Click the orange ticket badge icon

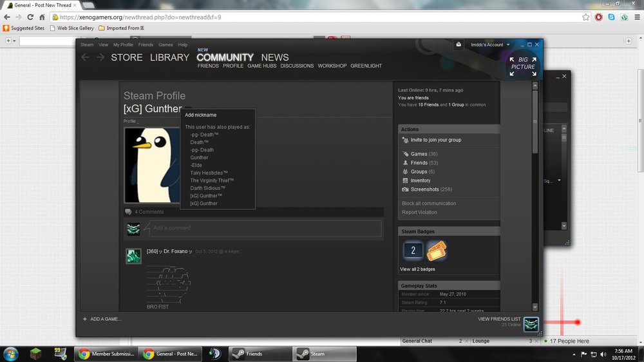(436, 251)
